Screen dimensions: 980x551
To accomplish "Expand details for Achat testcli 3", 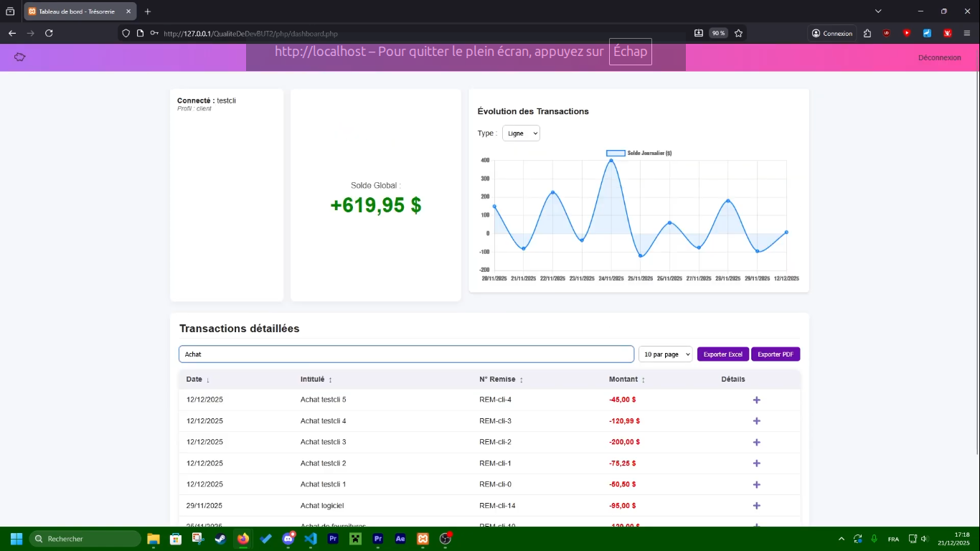I will 756,443.
